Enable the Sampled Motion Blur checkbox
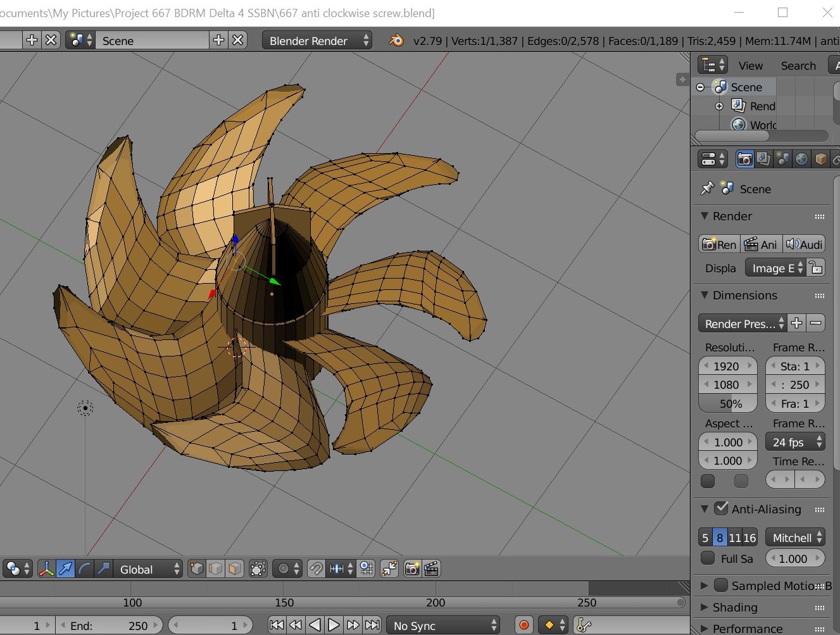The image size is (840, 635). coord(721,585)
